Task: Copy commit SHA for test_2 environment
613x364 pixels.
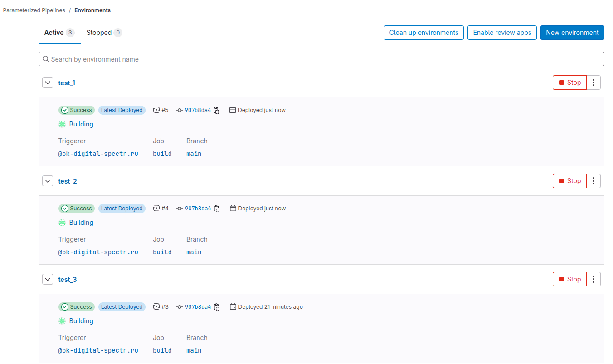Action: click(216, 209)
